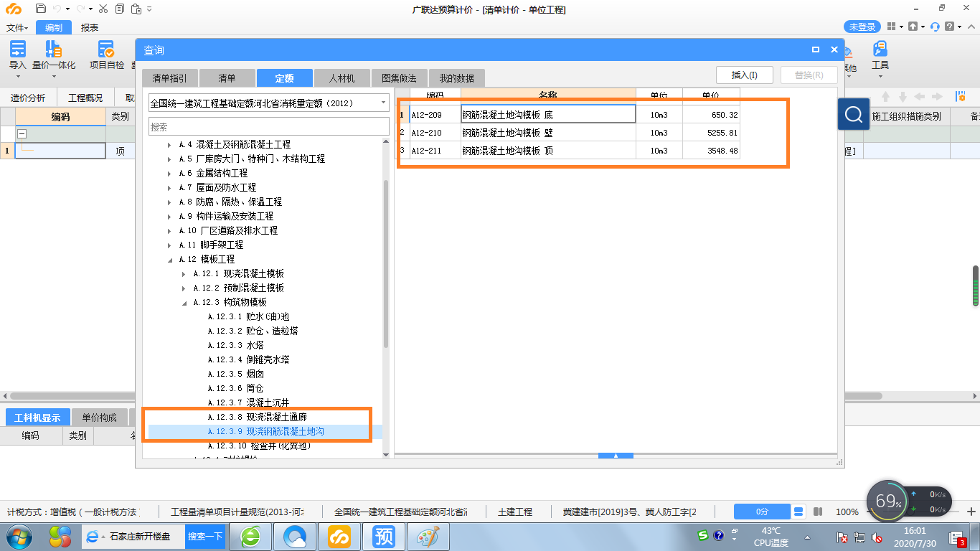This screenshot has width=980, height=551.
Task: Click the Redo arrow icon
Action: click(x=80, y=9)
